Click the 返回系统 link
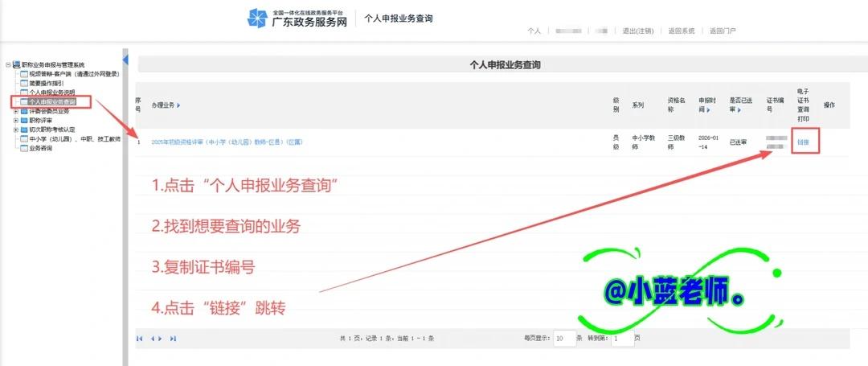 682,31
